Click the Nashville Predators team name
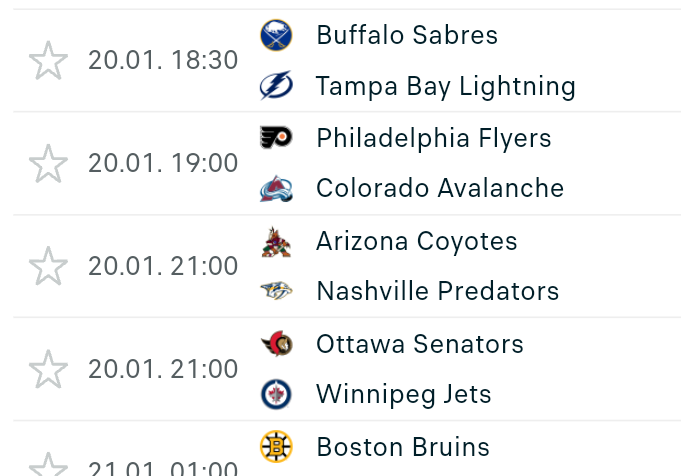The width and height of the screenshot is (681, 476). pyautogui.click(x=438, y=291)
